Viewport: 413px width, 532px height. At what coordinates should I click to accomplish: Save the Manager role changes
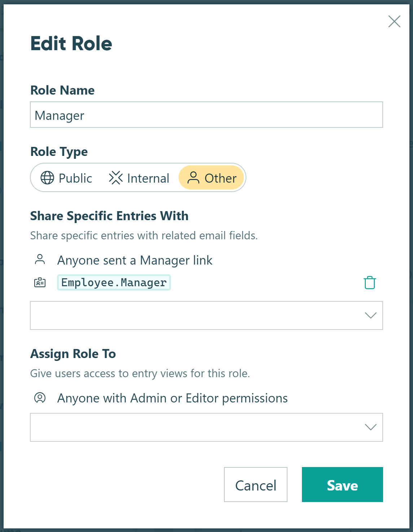pos(342,485)
